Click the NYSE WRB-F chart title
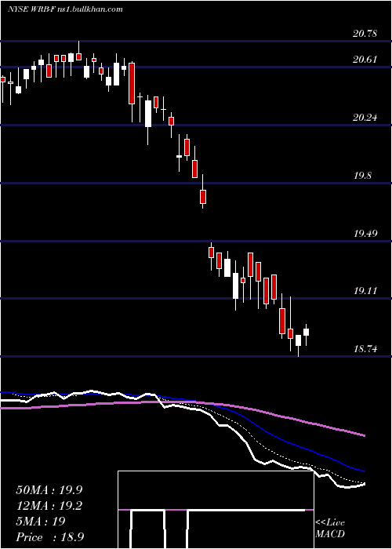392x549 pixels. pyautogui.click(x=65, y=9)
